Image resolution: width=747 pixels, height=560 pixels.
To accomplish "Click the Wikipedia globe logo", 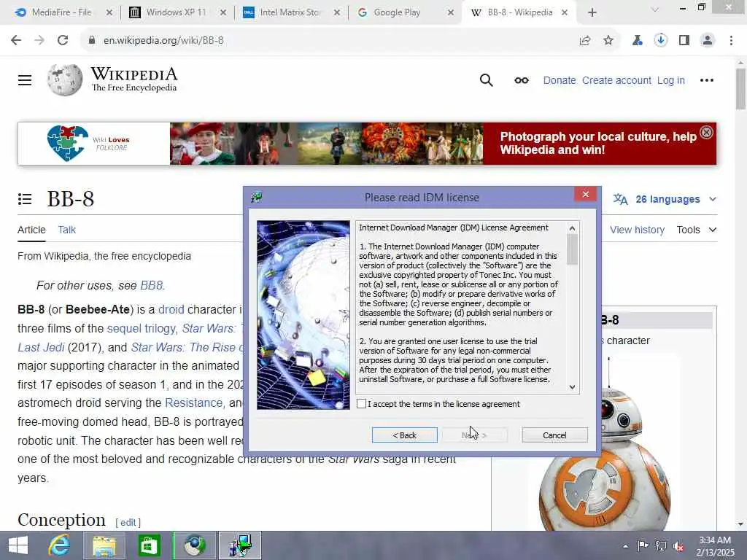I will tap(65, 79).
